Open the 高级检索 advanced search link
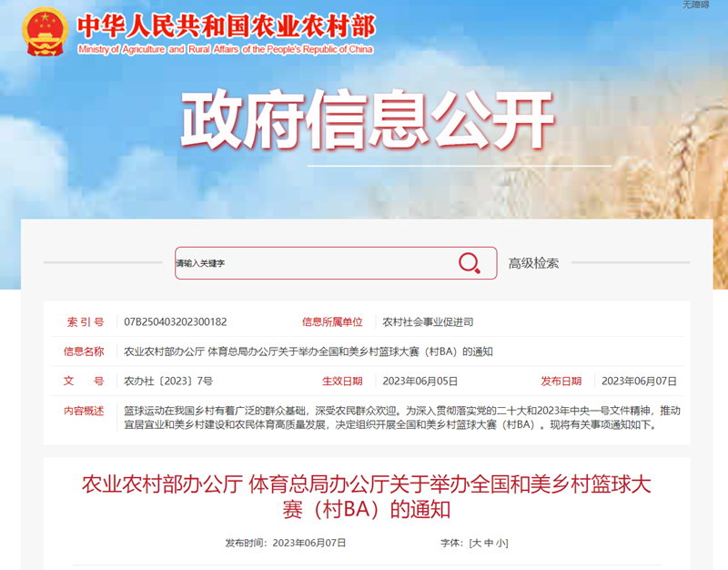728x570 pixels. coord(533,263)
